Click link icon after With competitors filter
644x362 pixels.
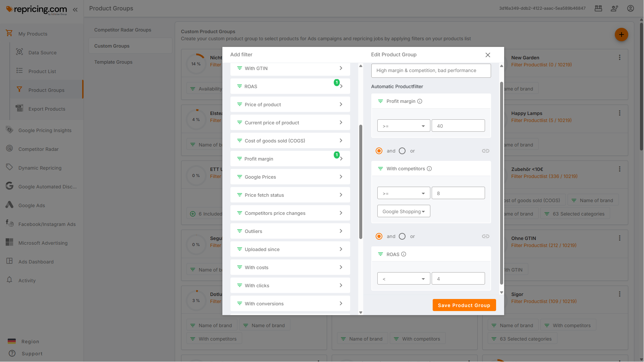pos(485,236)
